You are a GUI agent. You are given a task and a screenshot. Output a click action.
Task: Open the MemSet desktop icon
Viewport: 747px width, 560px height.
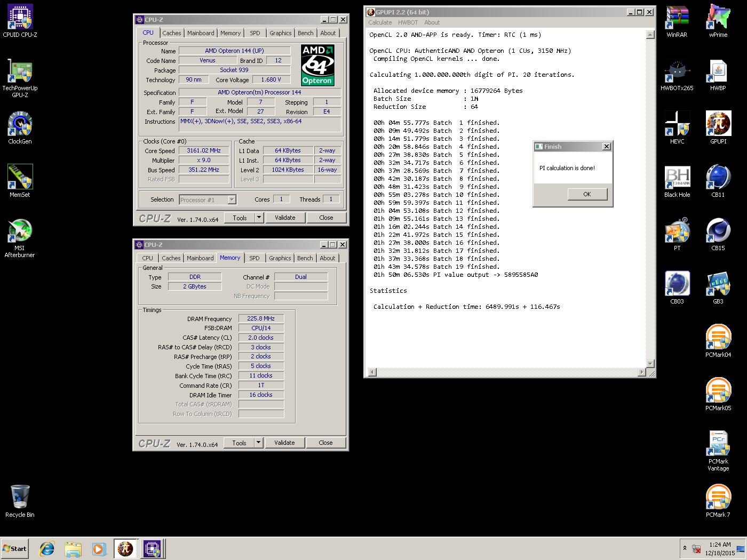point(20,181)
